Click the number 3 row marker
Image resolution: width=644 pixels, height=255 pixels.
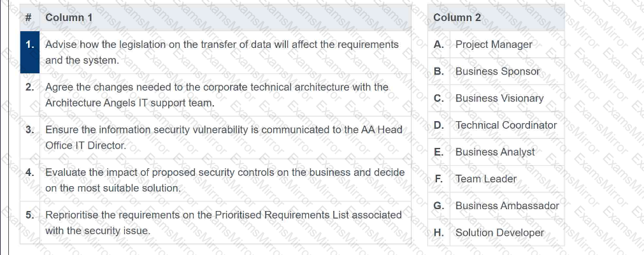(x=30, y=129)
